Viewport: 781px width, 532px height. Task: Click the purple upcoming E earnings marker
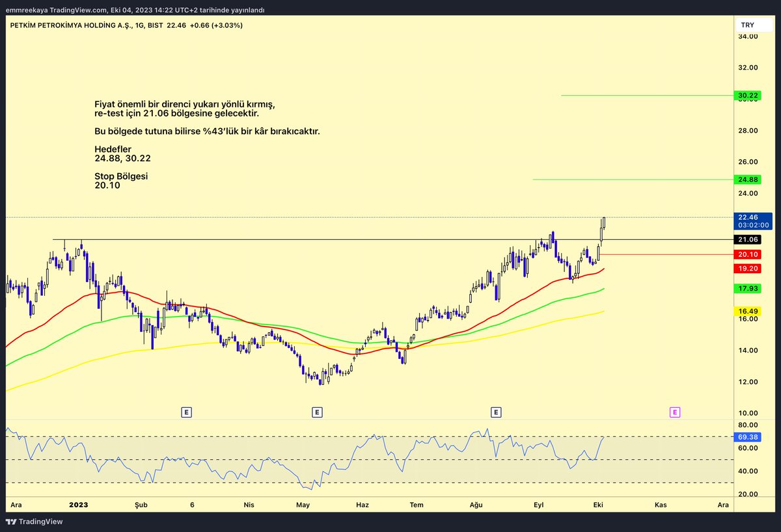[x=675, y=412]
